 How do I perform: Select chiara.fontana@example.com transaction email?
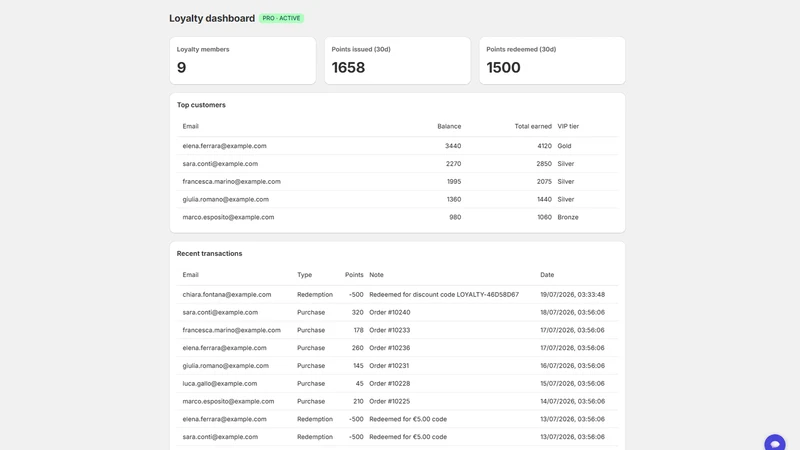(x=227, y=295)
